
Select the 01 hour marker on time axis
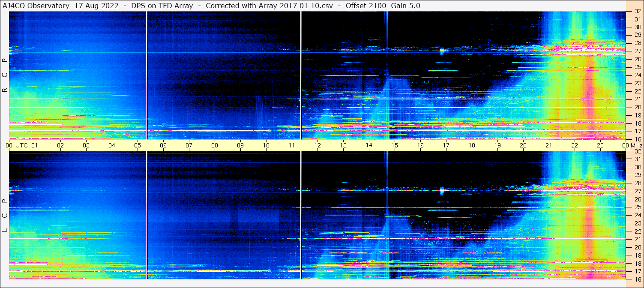pos(35,145)
